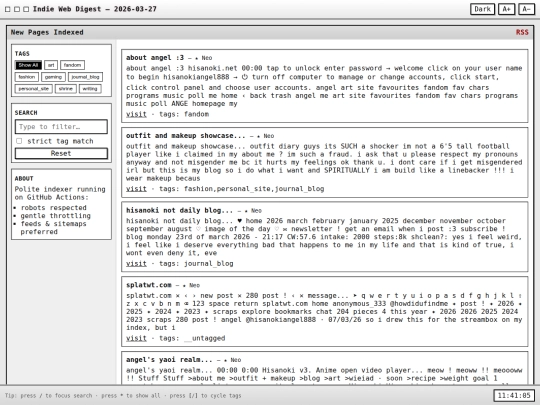The height and width of the screenshot is (405, 540).
Task: Click the Neo badge on splatwt.com entry
Action: [194, 285]
